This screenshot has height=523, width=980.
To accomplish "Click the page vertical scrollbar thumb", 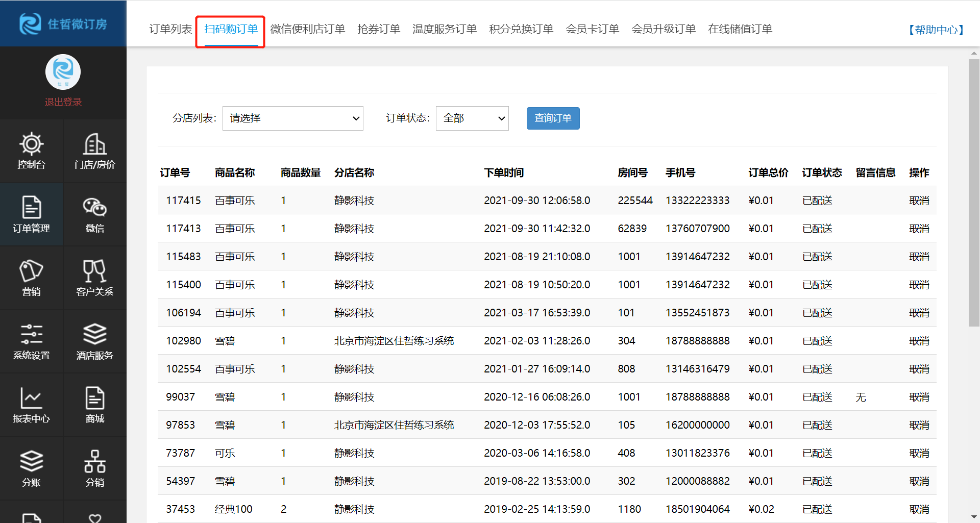I will (974, 192).
